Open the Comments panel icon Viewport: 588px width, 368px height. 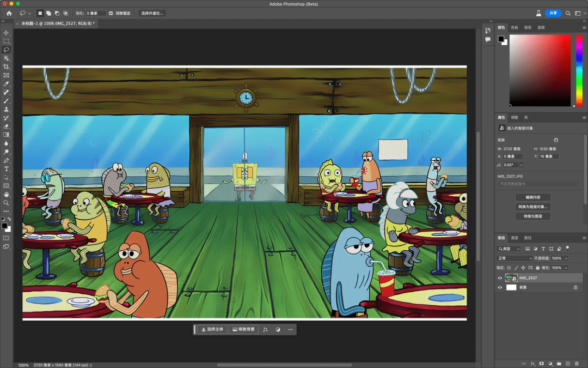coord(487,39)
